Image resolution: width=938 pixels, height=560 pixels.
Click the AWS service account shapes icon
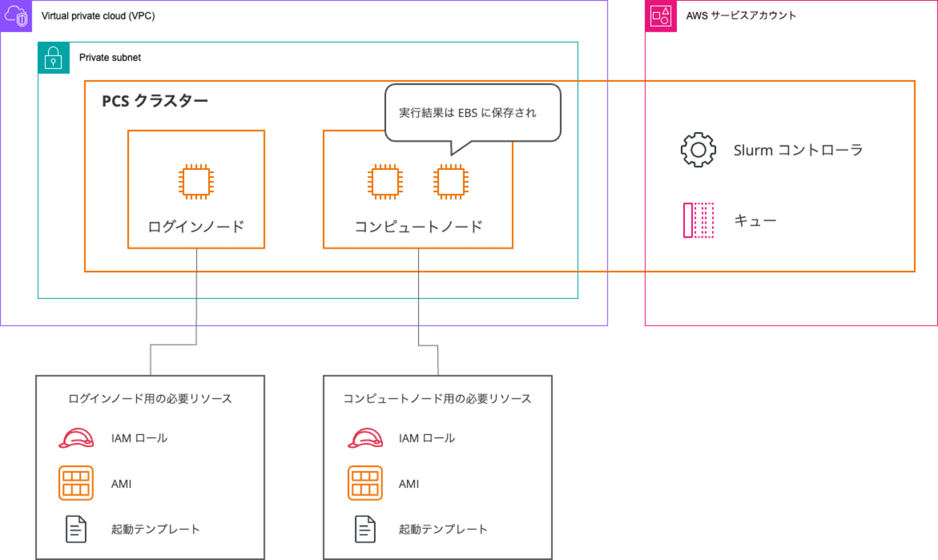[x=661, y=16]
